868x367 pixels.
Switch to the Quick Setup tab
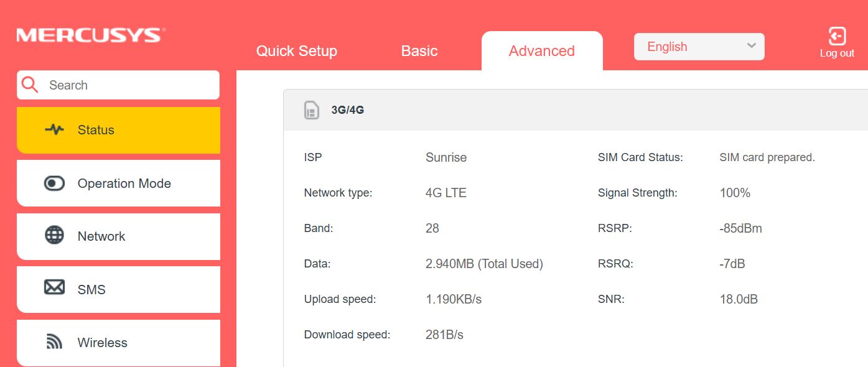click(x=296, y=51)
